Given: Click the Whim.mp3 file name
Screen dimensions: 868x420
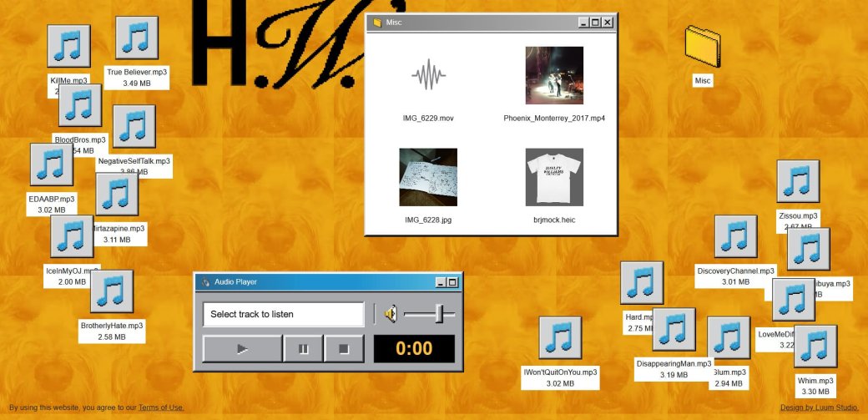Looking at the screenshot, I should click(x=815, y=381).
